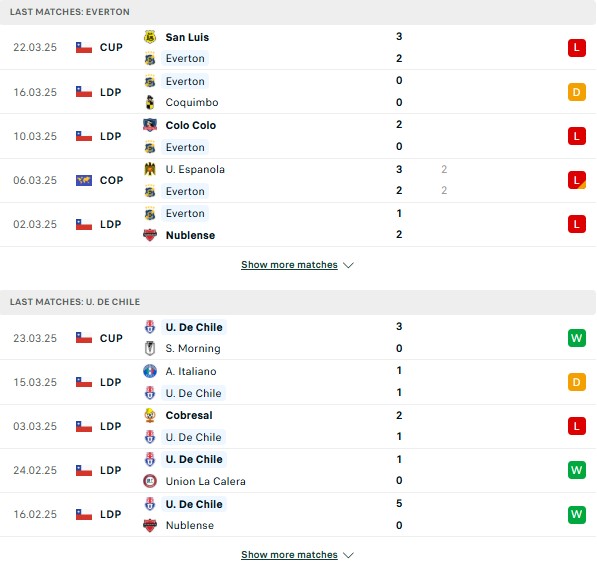The width and height of the screenshot is (597, 570).
Task: Open Nublense team in the 02.03.25 match
Action: [190, 235]
